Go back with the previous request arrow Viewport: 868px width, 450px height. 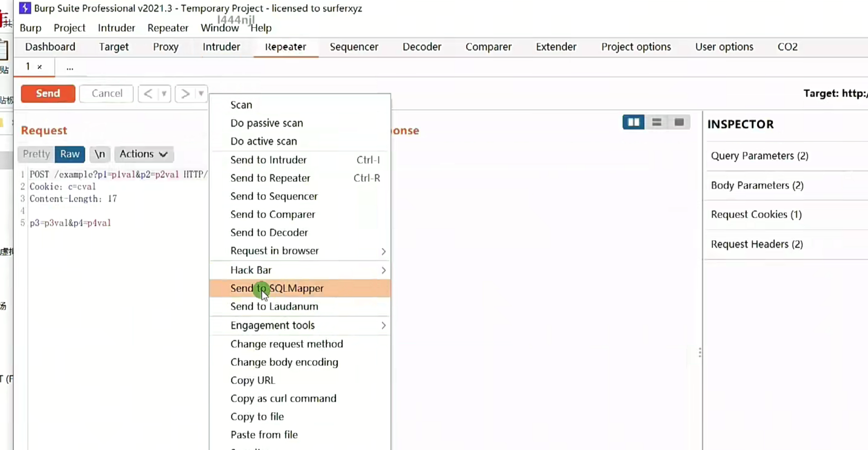148,94
